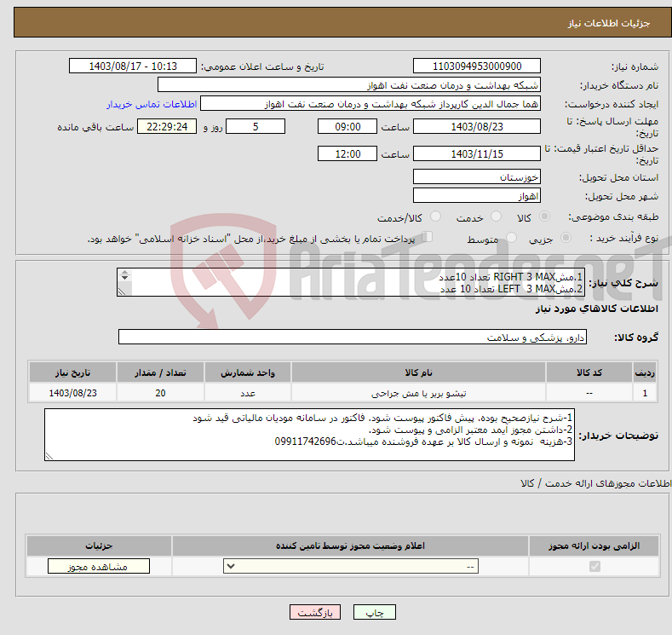Click the row number cell 1
Screen dimensions: 672x635
(645, 393)
